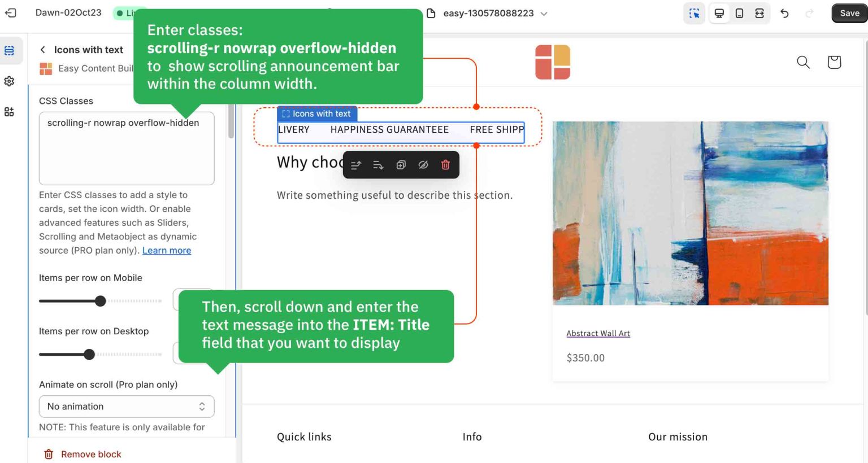
Task: Open theme settings gear icon
Action: tap(10, 81)
